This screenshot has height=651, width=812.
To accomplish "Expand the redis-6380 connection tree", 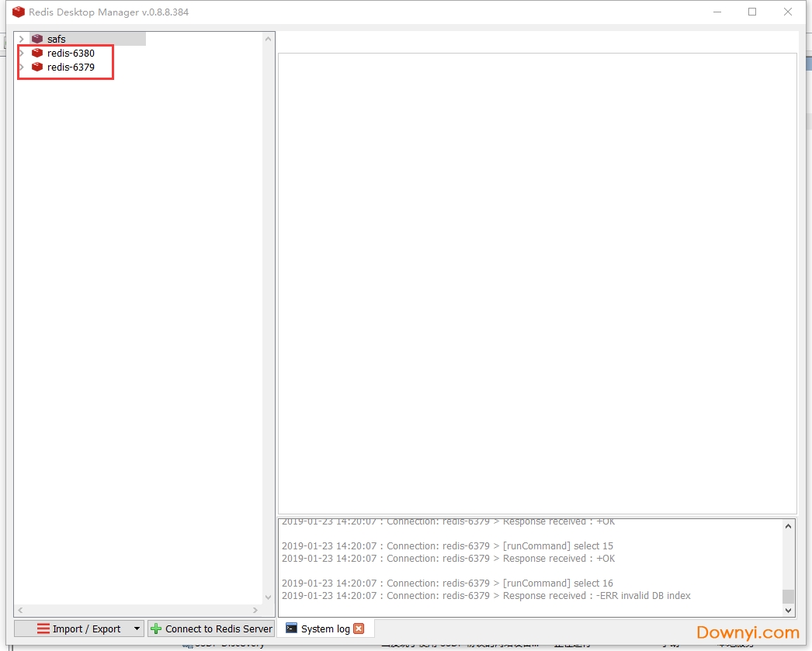I will 22,54.
